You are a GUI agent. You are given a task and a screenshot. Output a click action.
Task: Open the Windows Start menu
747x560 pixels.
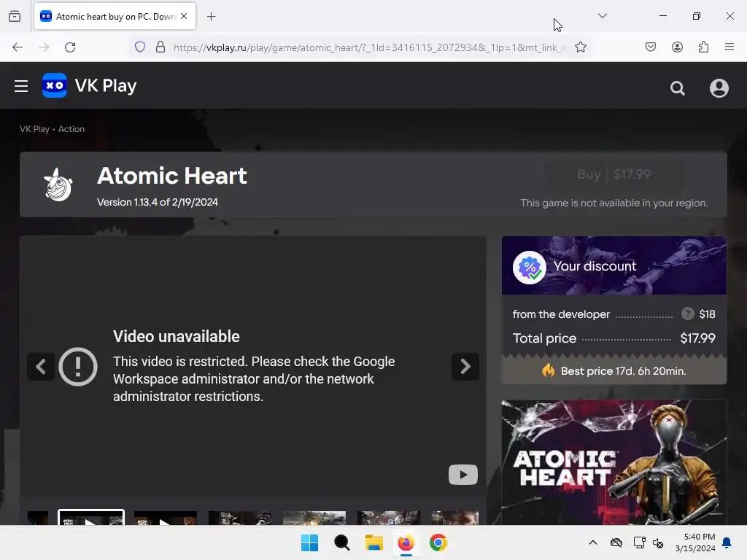309,542
